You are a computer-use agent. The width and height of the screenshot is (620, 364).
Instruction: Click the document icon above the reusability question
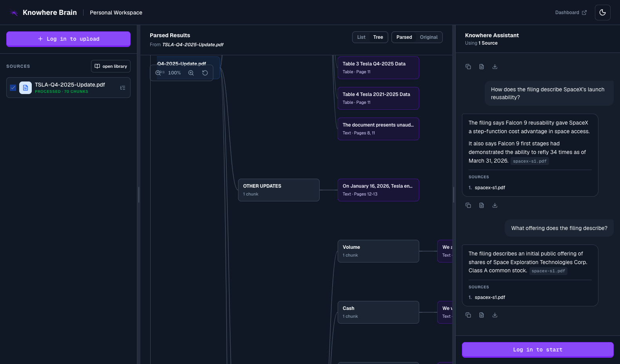(x=482, y=67)
